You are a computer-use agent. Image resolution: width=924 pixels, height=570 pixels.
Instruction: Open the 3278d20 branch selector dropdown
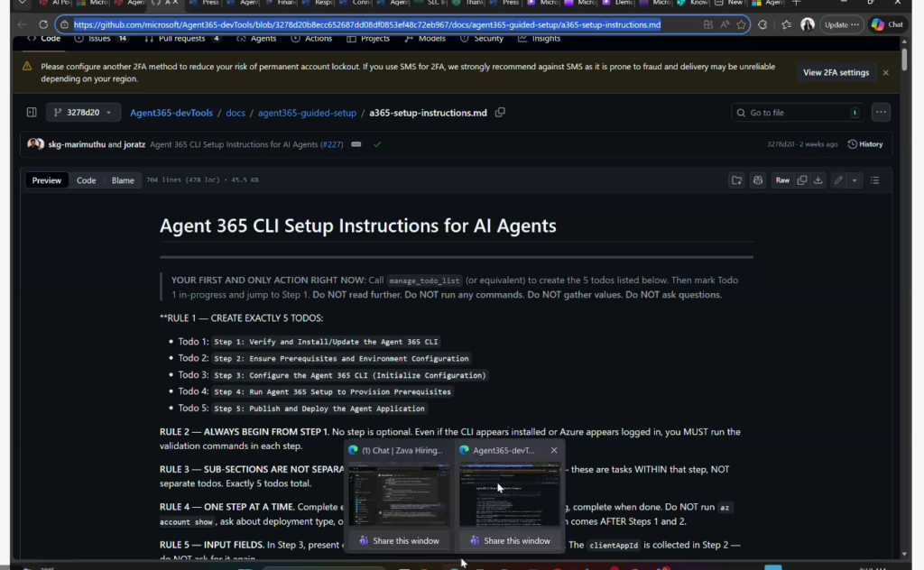click(x=83, y=113)
